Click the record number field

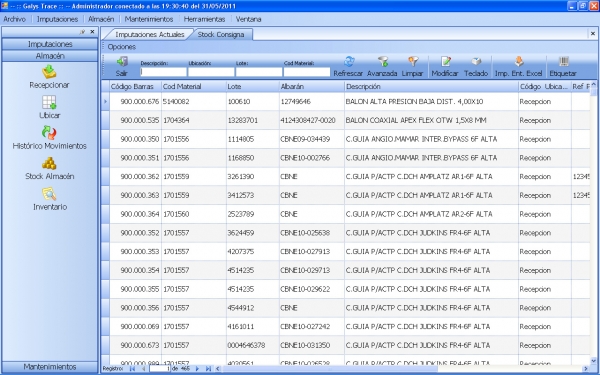(160, 369)
